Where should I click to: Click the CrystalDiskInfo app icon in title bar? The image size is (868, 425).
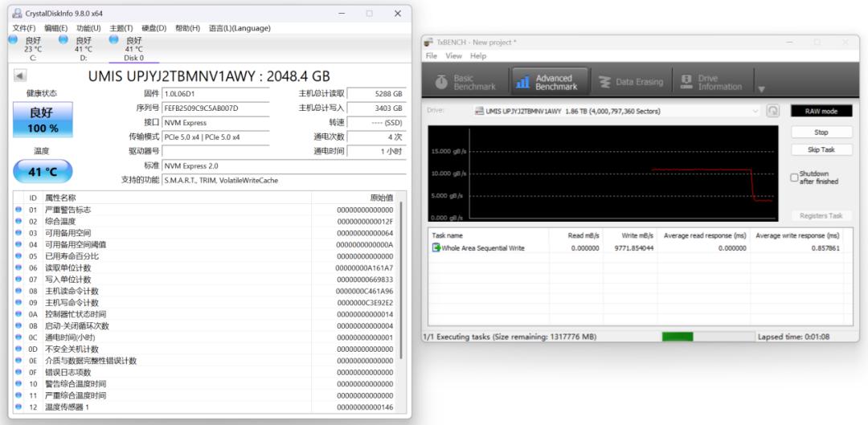point(17,14)
